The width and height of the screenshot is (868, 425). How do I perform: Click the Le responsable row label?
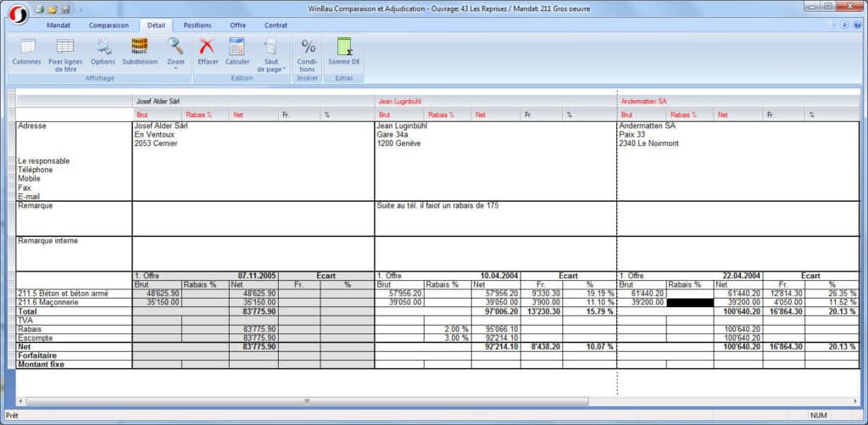44,161
